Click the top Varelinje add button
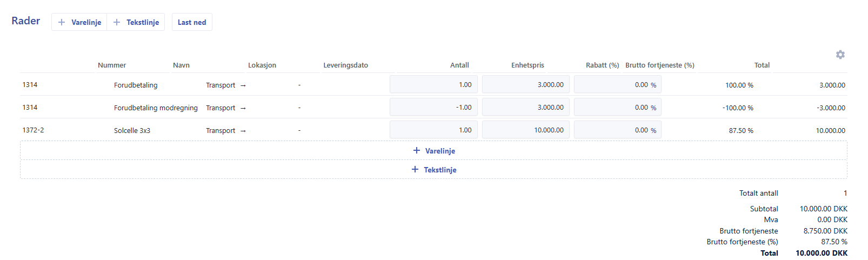The height and width of the screenshot is (260, 868). pos(79,22)
